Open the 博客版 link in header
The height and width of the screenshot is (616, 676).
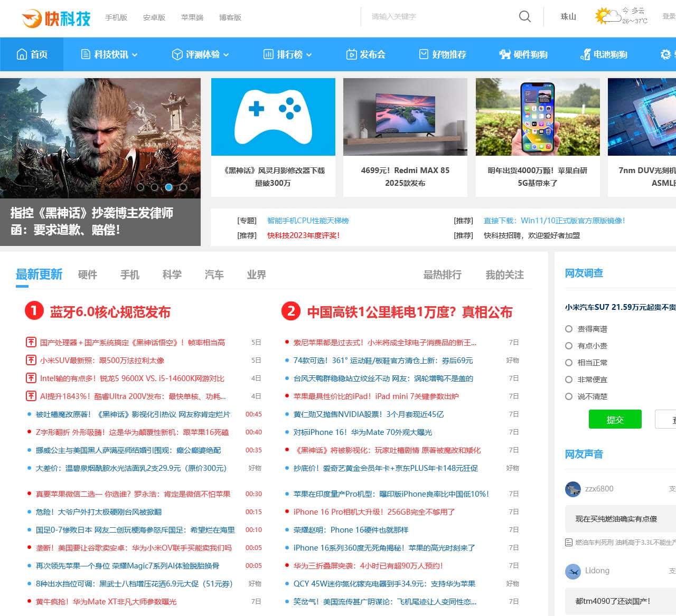pos(230,17)
